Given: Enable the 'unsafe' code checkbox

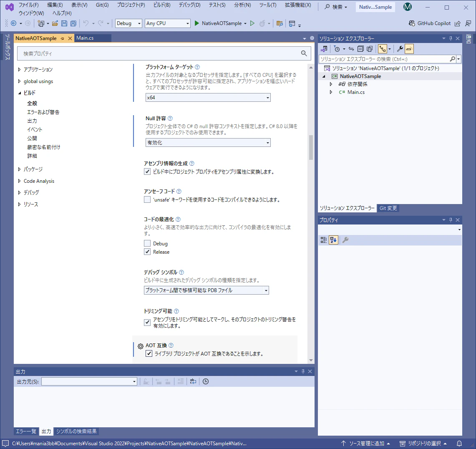Looking at the screenshot, I should click(x=147, y=200).
